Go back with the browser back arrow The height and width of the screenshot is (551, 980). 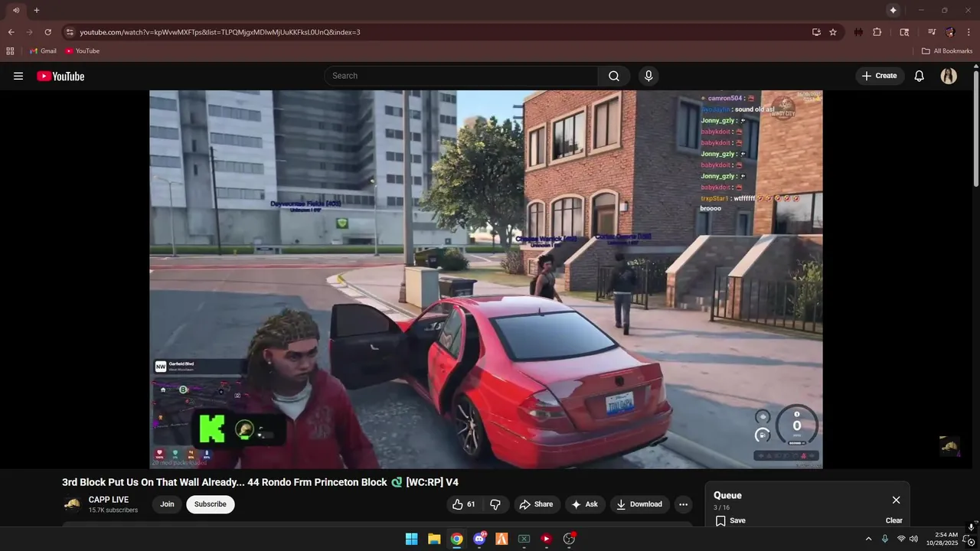click(x=11, y=32)
